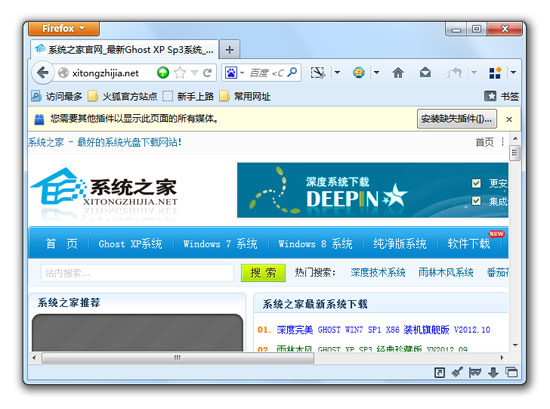Toggle the 更安 checkbox in DEEPIN banner
550x409 pixels.
point(476,183)
